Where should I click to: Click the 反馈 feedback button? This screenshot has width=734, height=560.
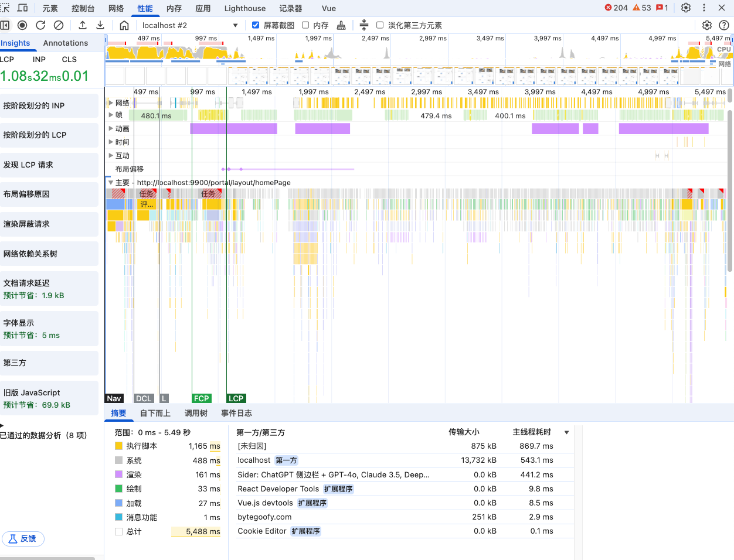[x=23, y=538]
